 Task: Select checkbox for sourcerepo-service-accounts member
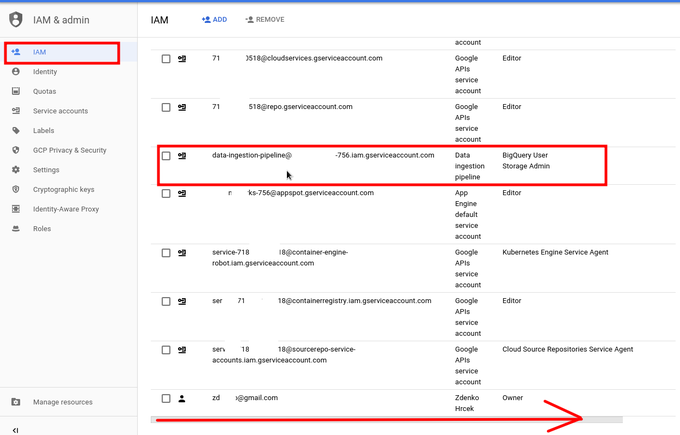tap(166, 350)
